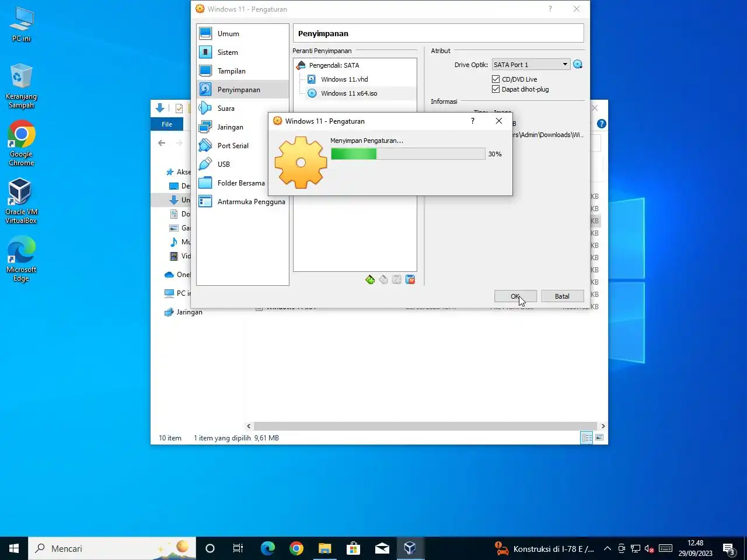Image resolution: width=747 pixels, height=560 pixels.
Task: Open the OneDrive cloud item in Explorer
Action: (177, 275)
